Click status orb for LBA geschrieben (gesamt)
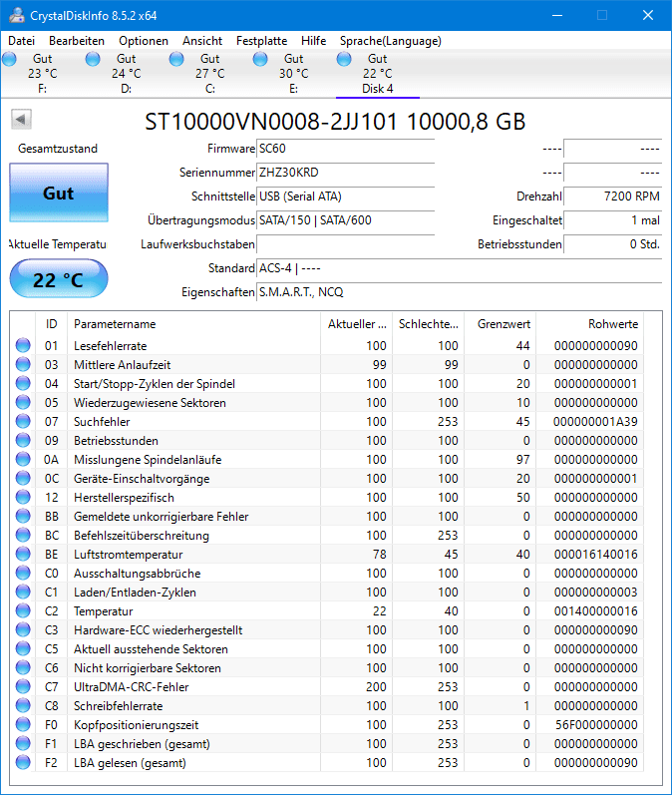 tap(23, 743)
